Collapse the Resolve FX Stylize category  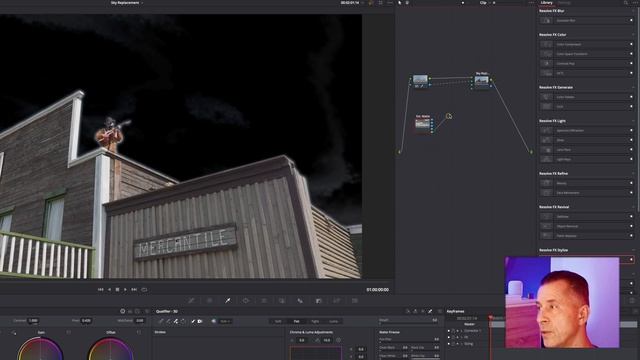tap(633, 250)
